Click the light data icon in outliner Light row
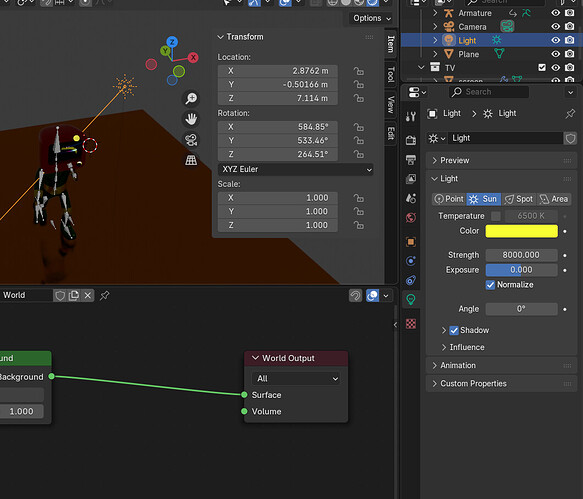Screen dimensions: 583x499 (x=497, y=40)
